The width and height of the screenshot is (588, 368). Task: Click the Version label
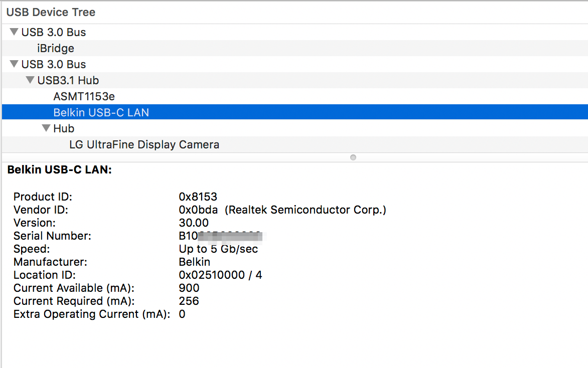click(35, 223)
